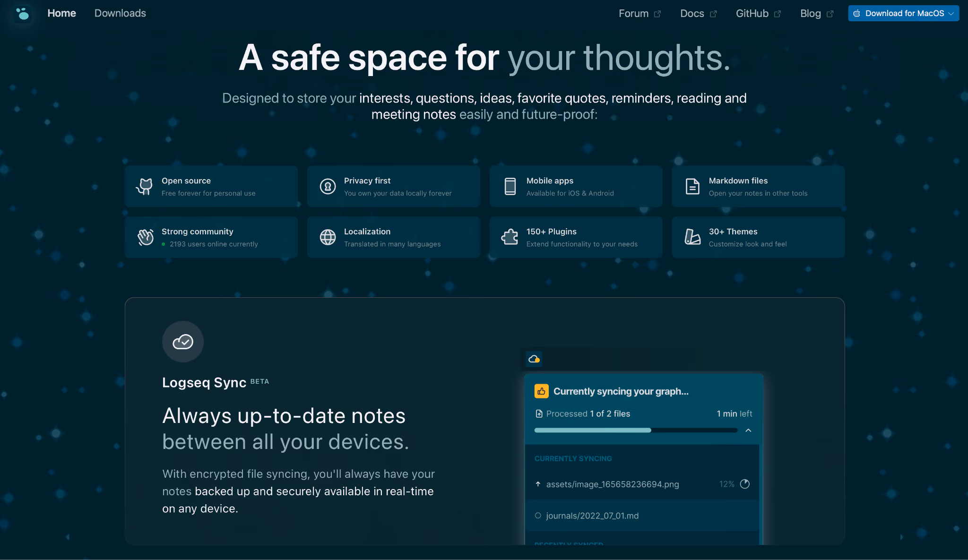Click 'Open your notes in other tools' text

tap(758, 193)
